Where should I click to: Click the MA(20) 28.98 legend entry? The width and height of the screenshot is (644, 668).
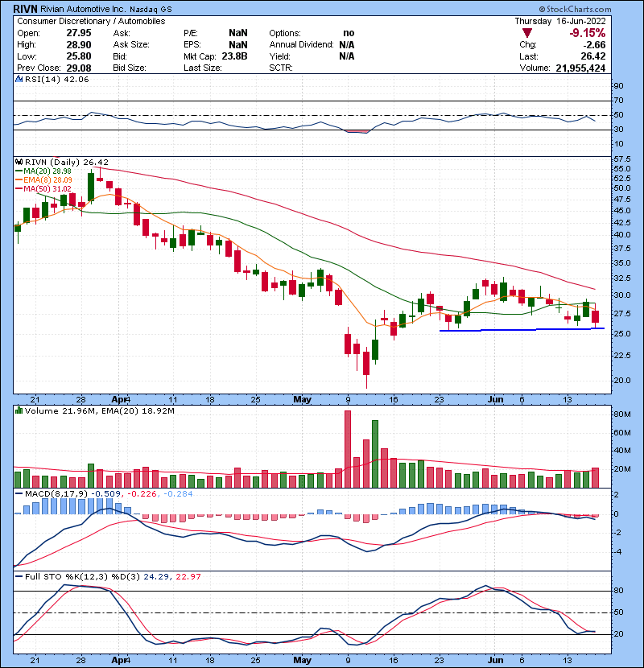click(x=47, y=171)
